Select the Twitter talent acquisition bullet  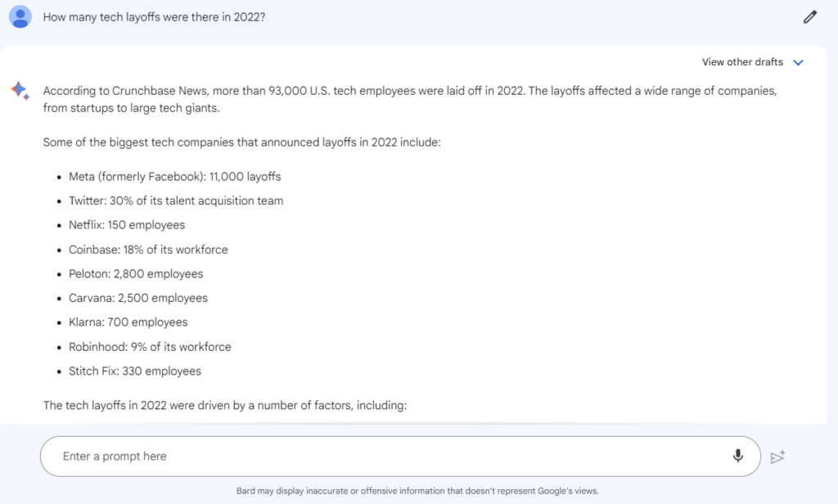176,200
